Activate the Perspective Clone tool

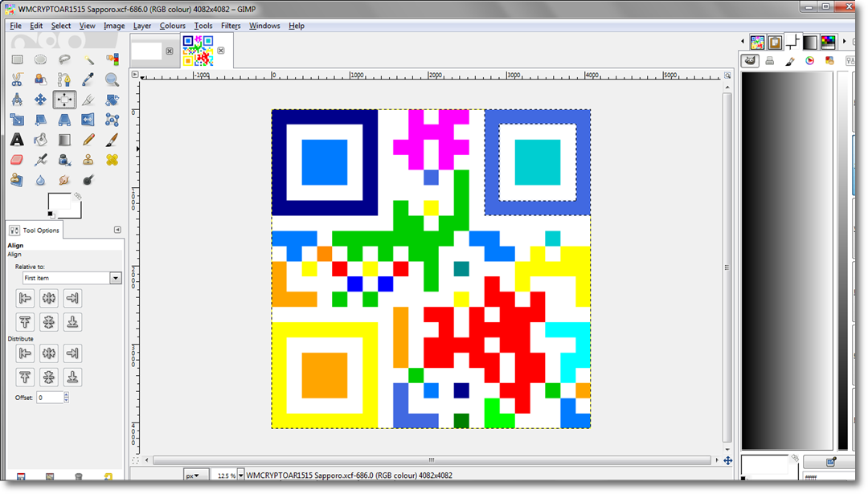pyautogui.click(x=17, y=180)
